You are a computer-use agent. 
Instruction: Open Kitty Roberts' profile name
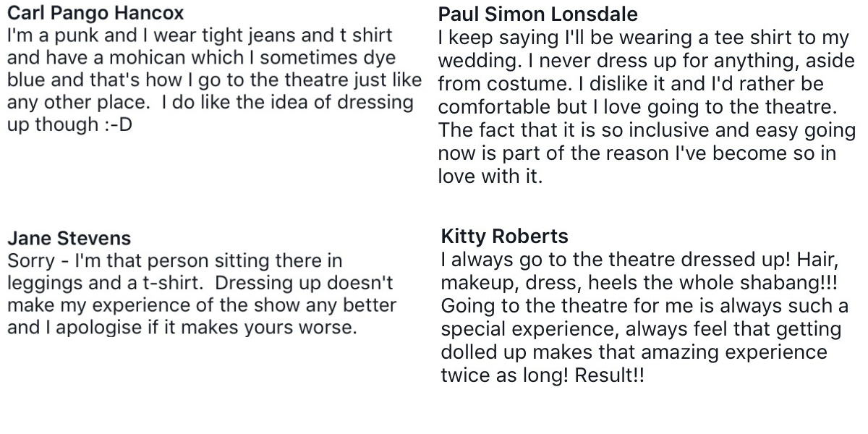pyautogui.click(x=504, y=237)
